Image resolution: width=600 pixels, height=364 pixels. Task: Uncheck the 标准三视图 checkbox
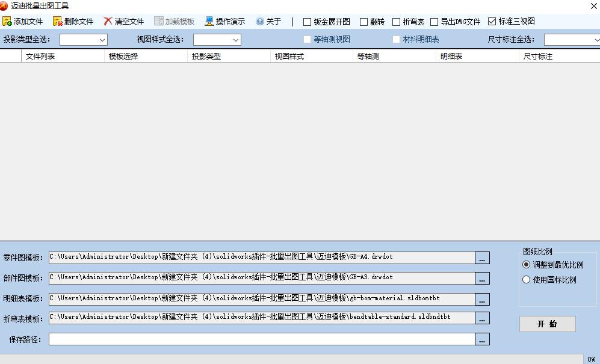tap(492, 22)
